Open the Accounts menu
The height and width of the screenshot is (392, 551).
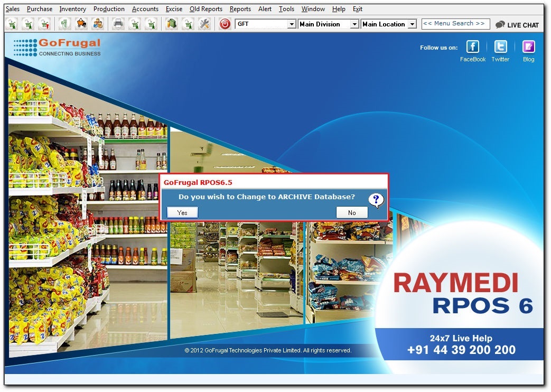pyautogui.click(x=145, y=9)
